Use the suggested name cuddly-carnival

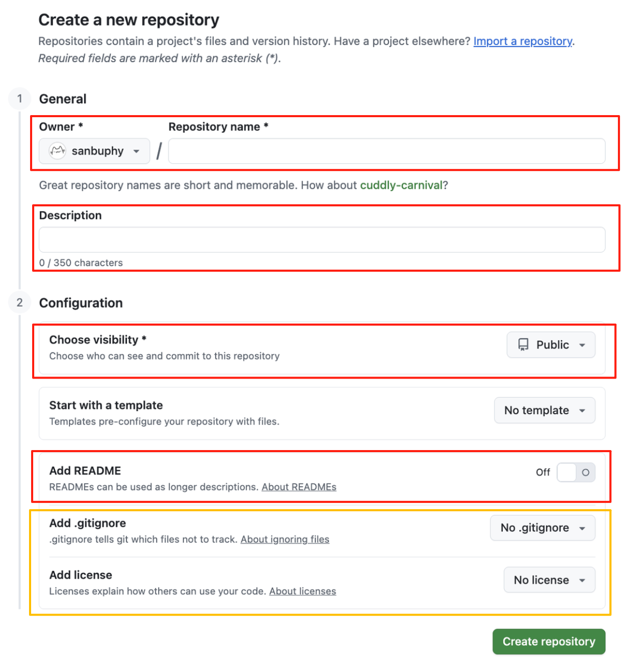(x=401, y=185)
